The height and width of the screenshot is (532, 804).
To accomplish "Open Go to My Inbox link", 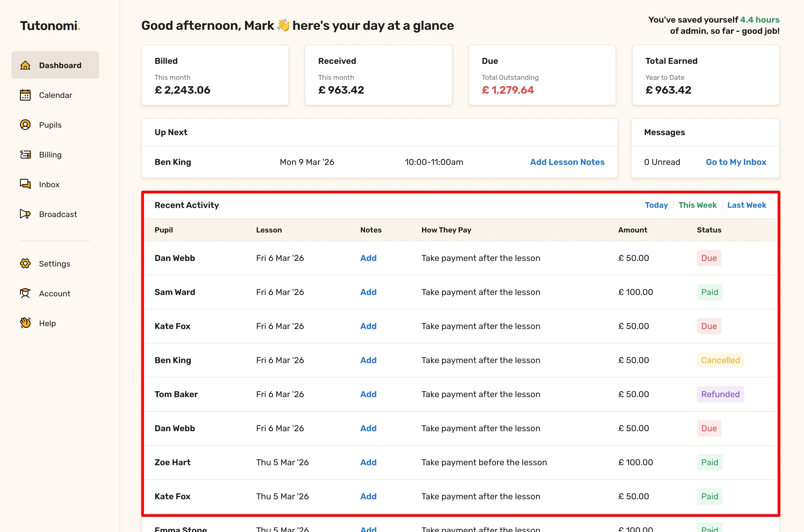I will pos(736,162).
